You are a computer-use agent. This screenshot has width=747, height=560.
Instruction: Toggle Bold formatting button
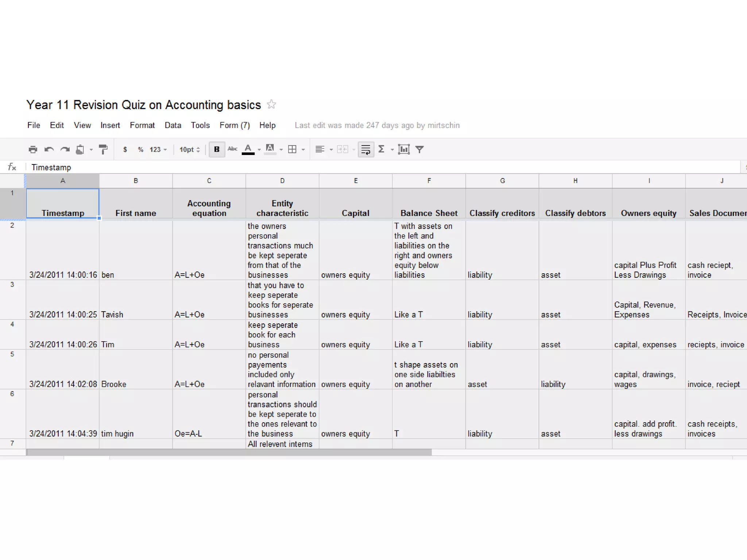coord(217,149)
